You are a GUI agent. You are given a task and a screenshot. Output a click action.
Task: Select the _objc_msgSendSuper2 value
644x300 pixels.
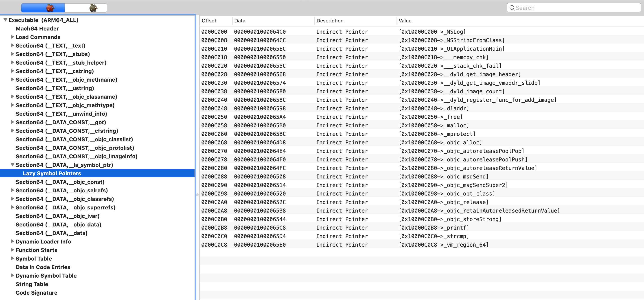coord(453,185)
